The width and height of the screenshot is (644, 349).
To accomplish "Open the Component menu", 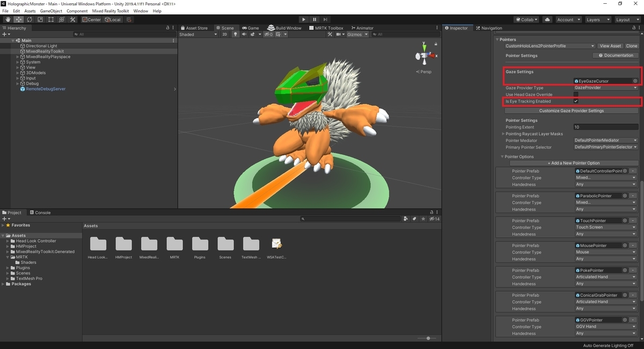I will coord(77,11).
